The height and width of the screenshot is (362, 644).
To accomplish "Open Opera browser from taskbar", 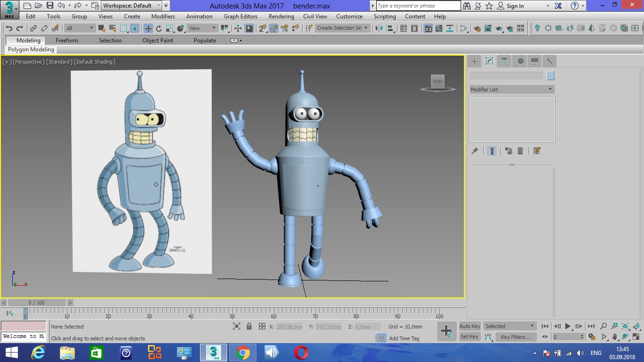I will point(301,353).
